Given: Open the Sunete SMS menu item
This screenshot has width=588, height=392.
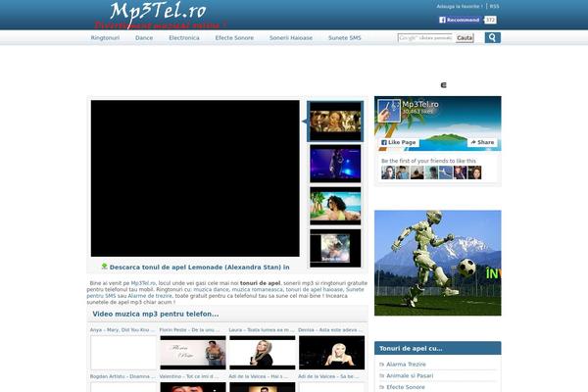Looking at the screenshot, I should pos(345,38).
